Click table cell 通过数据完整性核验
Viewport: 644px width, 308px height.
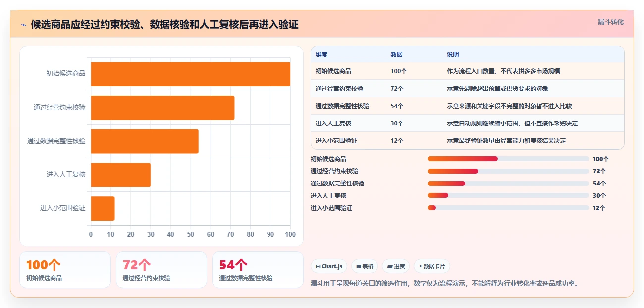342,106
